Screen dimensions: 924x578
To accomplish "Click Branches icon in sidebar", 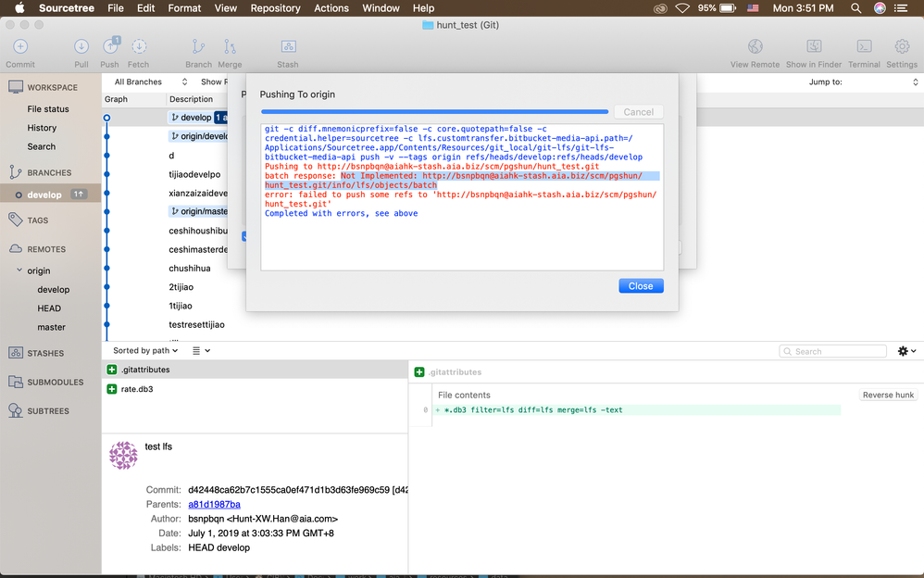I will click(16, 172).
